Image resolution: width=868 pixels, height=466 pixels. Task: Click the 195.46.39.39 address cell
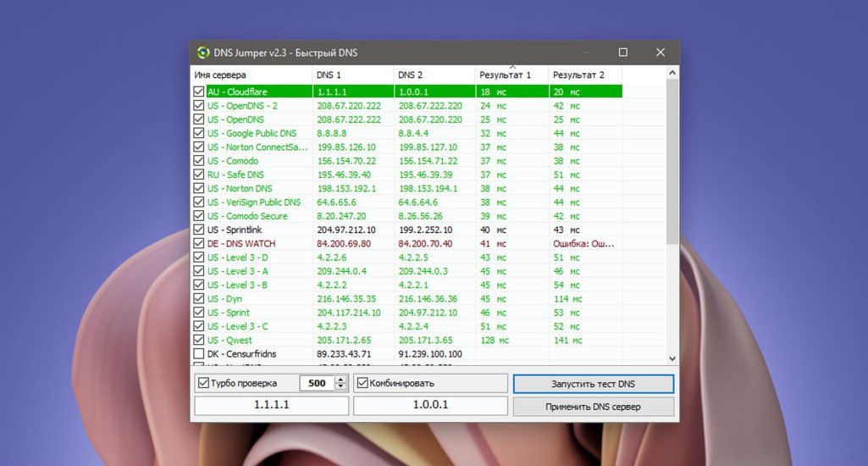425,175
